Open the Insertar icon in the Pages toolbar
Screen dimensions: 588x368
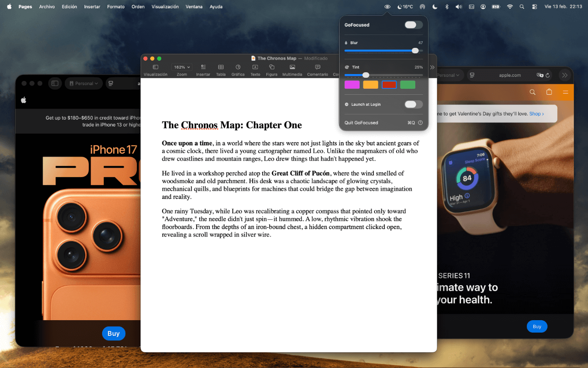pyautogui.click(x=203, y=66)
